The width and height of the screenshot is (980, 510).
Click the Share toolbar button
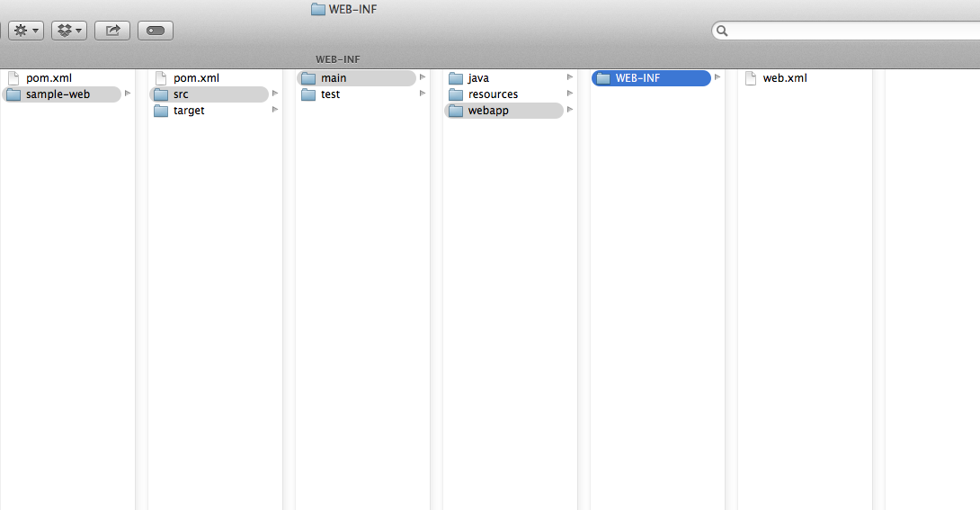[x=111, y=31]
